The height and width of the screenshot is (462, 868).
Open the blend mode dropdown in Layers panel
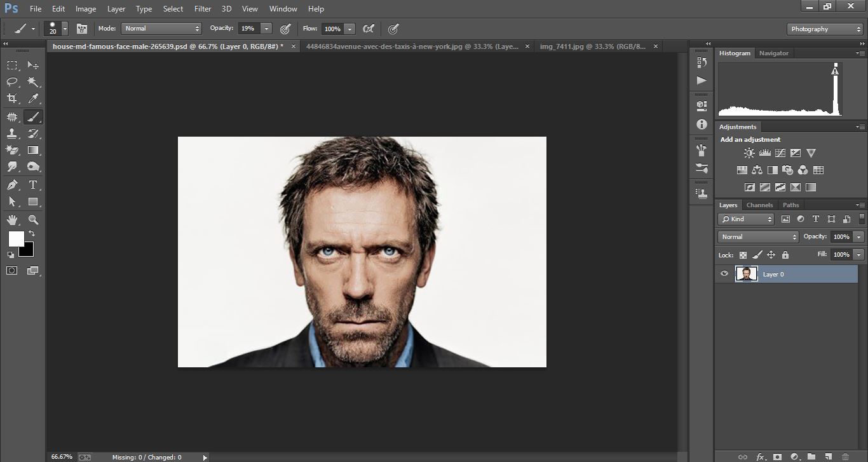757,236
